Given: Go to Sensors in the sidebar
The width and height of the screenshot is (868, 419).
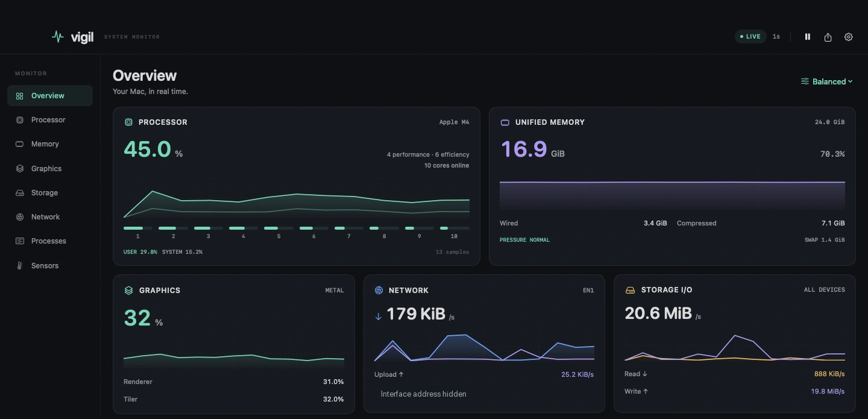Looking at the screenshot, I should pos(50,266).
